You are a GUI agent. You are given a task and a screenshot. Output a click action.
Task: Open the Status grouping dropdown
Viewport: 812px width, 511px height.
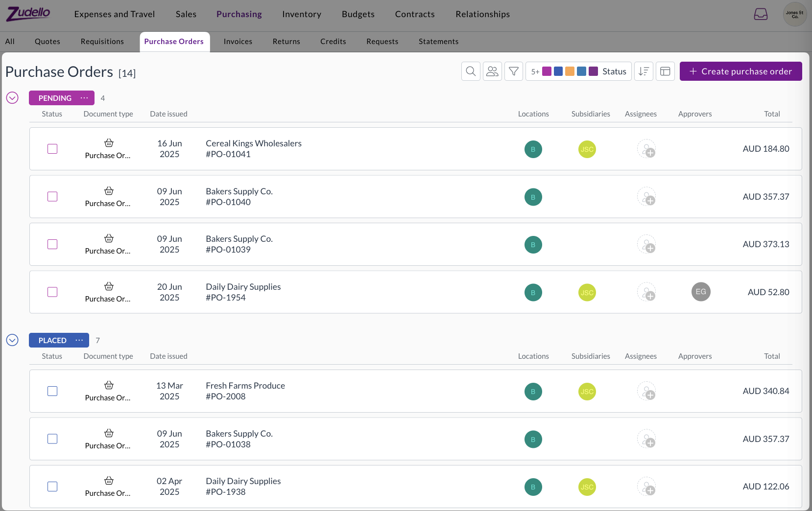[578, 71]
